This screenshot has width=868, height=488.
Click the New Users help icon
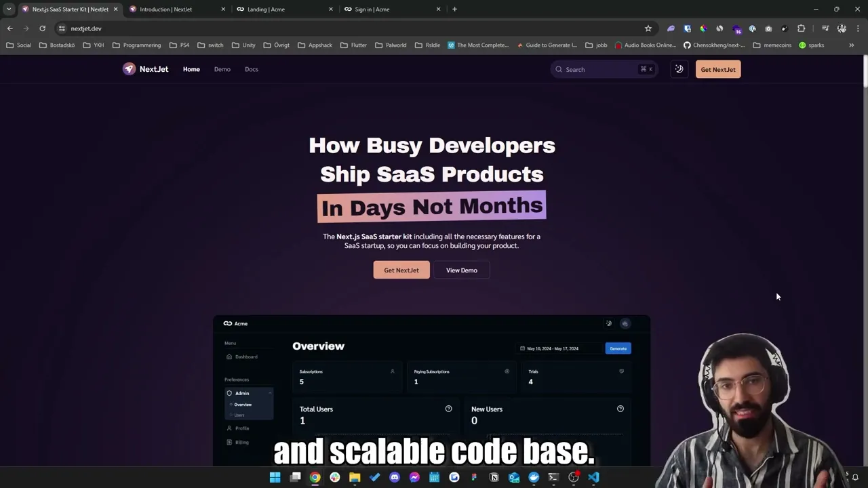[620, 409]
